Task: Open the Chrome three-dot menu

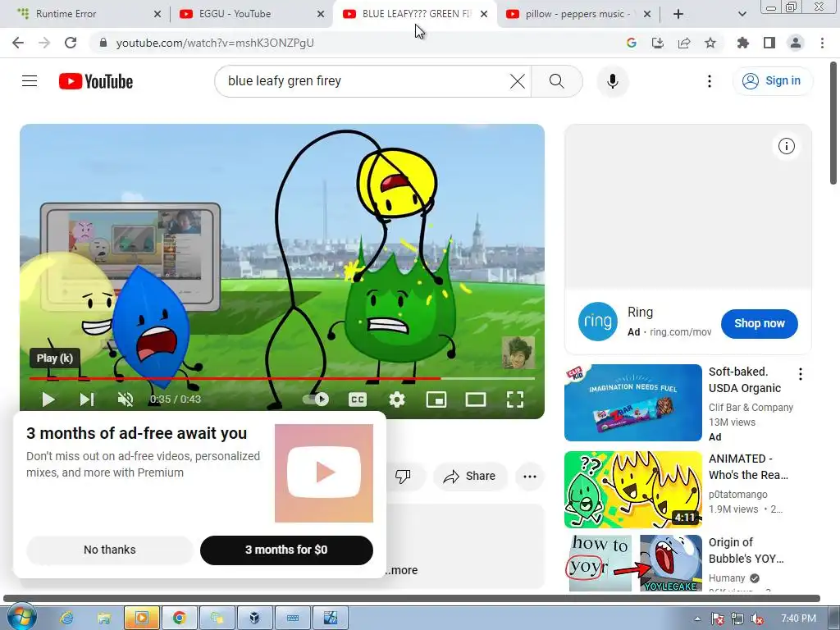Action: click(822, 43)
